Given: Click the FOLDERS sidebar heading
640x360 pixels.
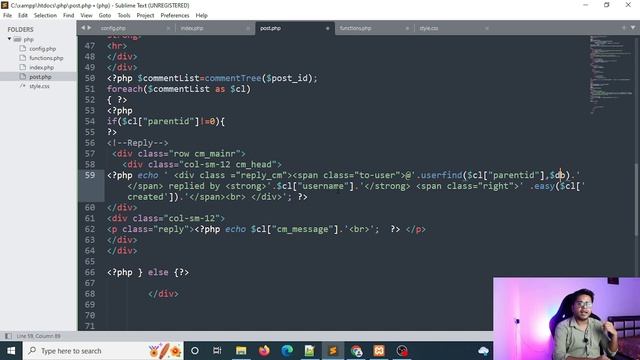Looking at the screenshot, I should click(20, 29).
